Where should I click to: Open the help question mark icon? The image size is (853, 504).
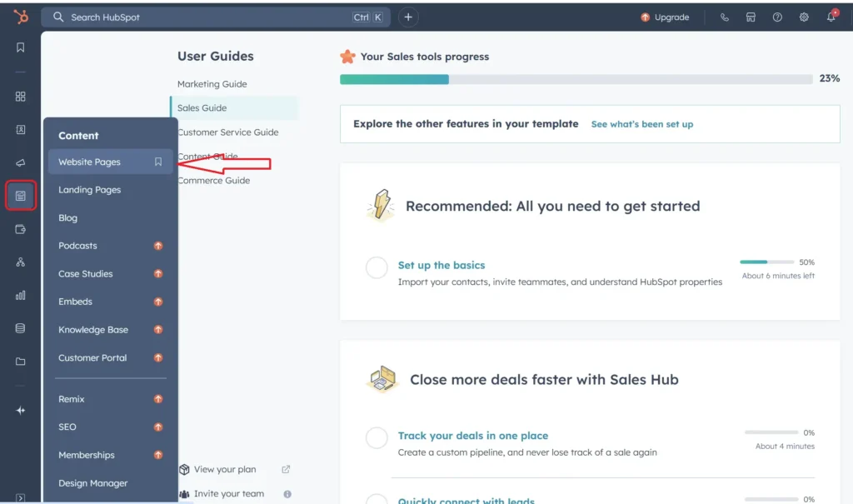(777, 17)
